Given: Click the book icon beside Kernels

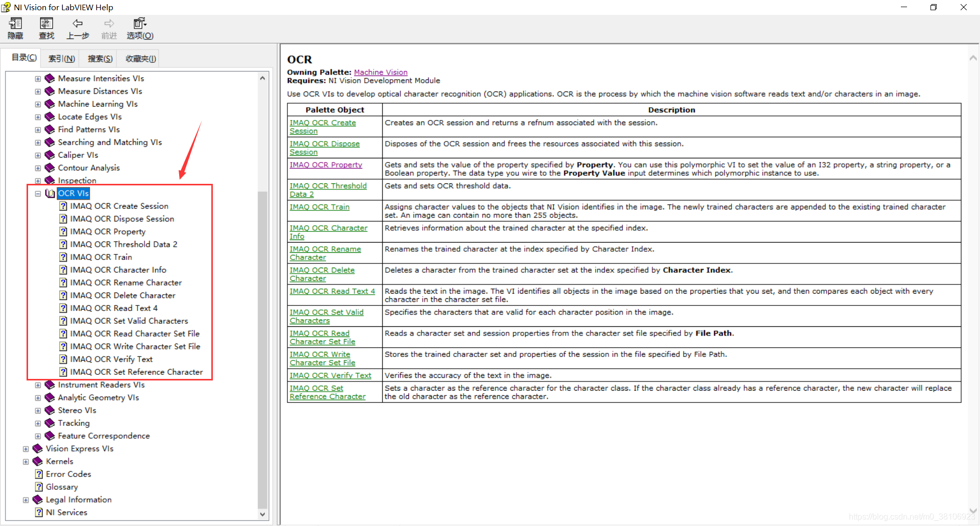Looking at the screenshot, I should click(37, 461).
